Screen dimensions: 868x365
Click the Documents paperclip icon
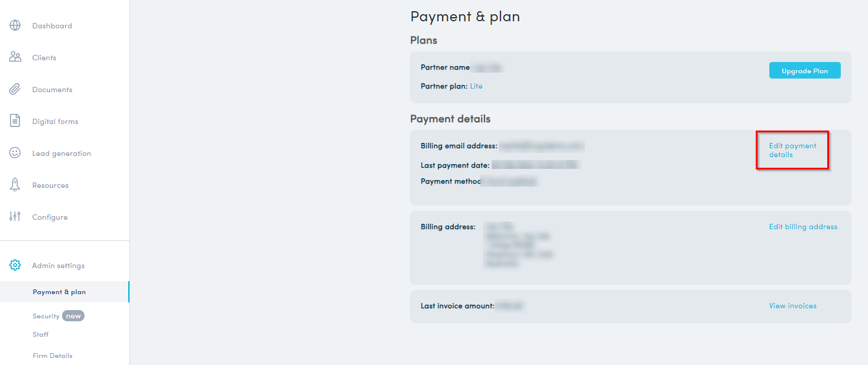click(15, 89)
